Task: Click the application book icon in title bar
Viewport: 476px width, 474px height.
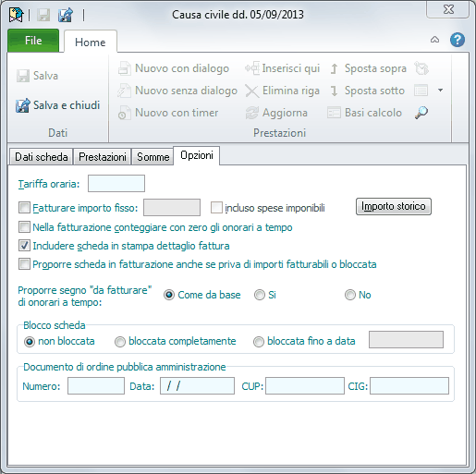Action: [x=16, y=15]
